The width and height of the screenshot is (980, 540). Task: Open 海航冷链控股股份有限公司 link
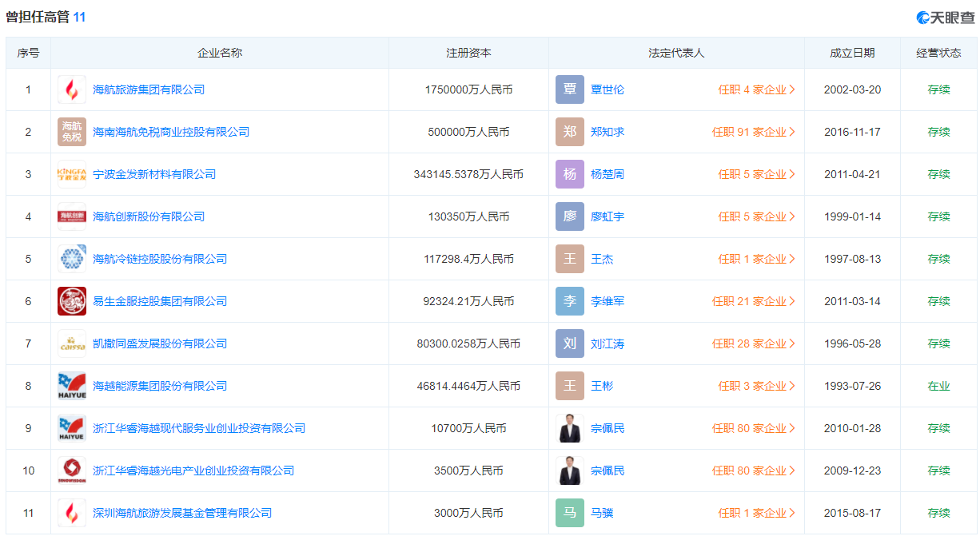[160, 259]
